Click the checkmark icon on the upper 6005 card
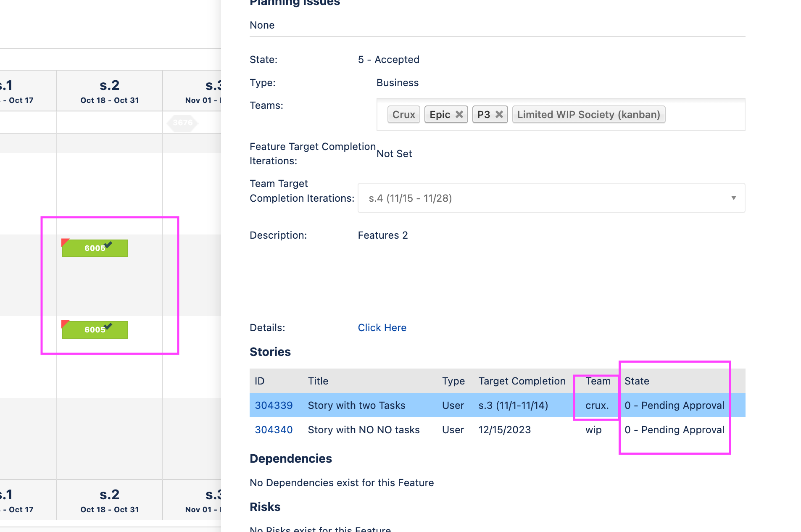Viewport: 801px width, 532px height. pyautogui.click(x=108, y=245)
